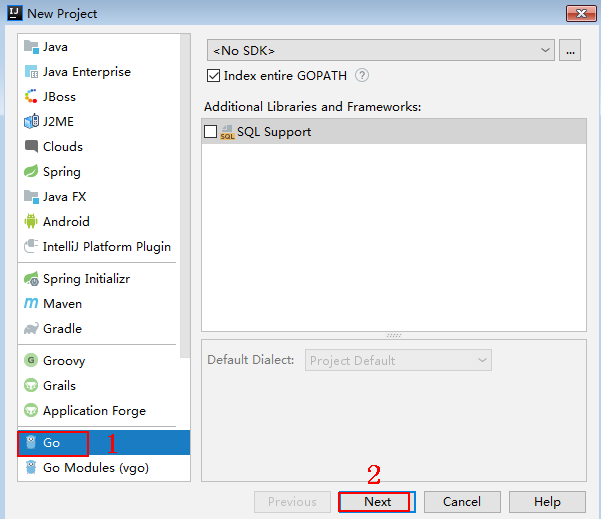The width and height of the screenshot is (601, 519).
Task: Choose the Android robot icon
Action: coord(31,221)
